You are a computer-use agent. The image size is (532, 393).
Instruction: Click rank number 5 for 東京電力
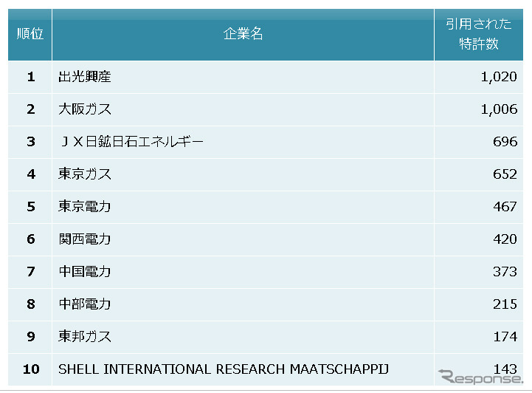point(31,207)
